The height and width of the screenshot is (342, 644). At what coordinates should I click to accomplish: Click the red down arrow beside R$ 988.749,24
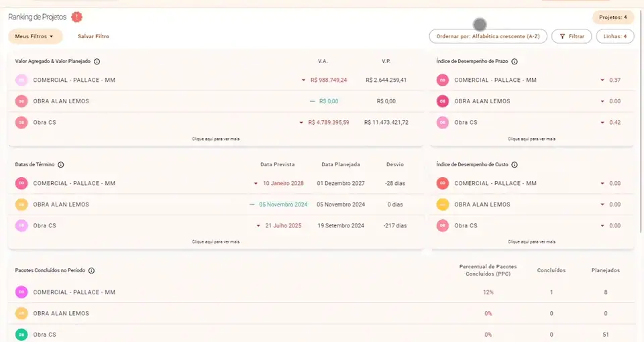tap(303, 80)
